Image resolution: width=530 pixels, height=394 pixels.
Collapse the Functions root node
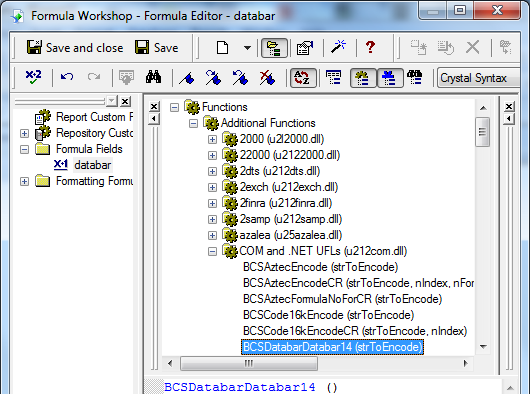pos(174,107)
